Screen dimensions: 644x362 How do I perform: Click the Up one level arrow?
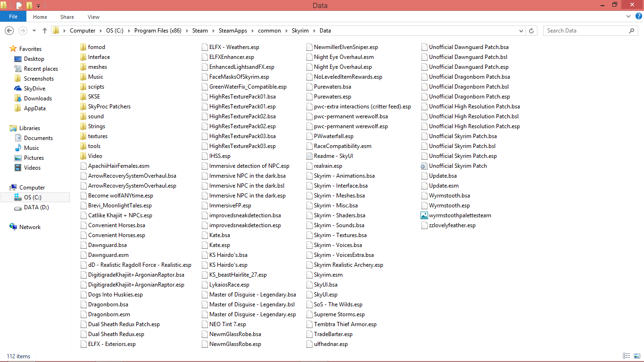(45, 31)
